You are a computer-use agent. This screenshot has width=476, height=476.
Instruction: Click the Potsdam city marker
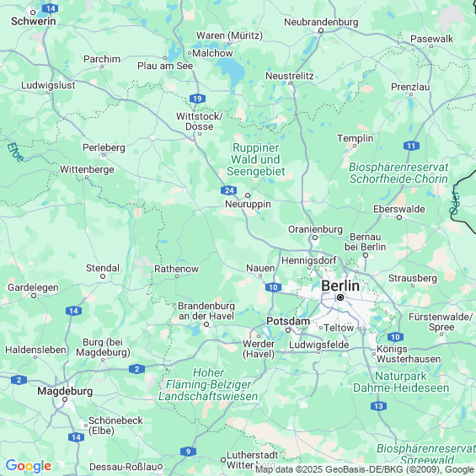coord(288,330)
